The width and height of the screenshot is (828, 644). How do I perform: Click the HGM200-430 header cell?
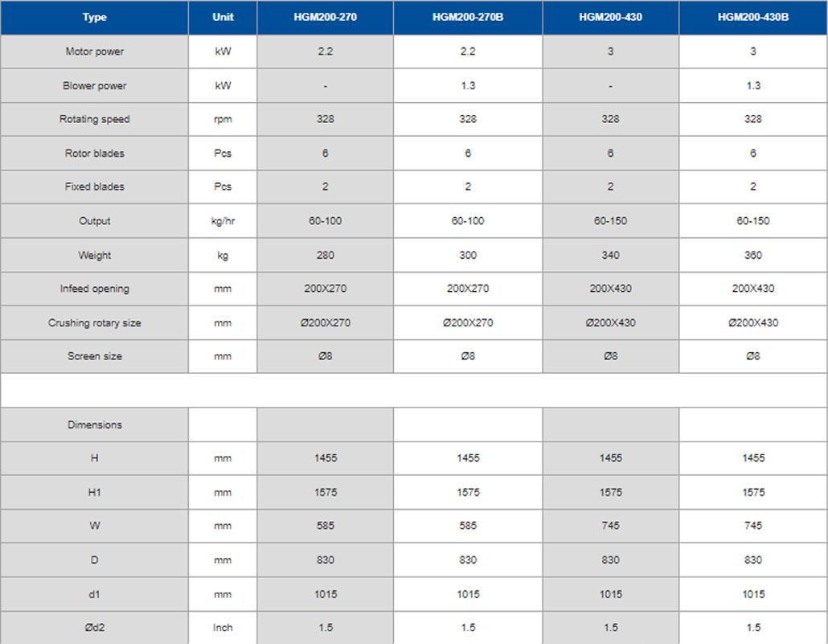point(610,18)
